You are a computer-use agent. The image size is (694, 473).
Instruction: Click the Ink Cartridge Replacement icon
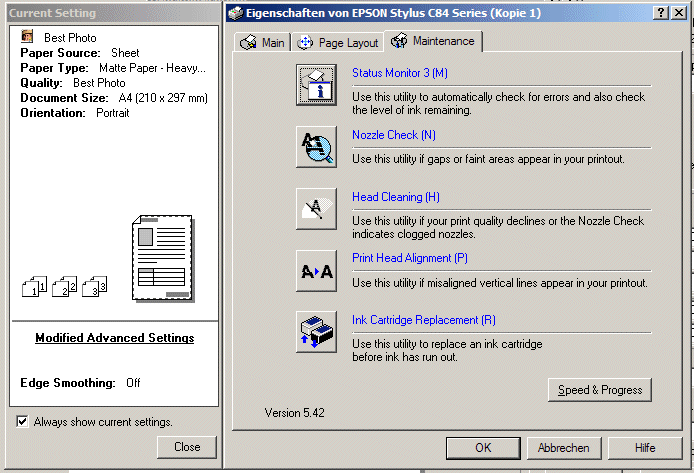click(x=316, y=332)
